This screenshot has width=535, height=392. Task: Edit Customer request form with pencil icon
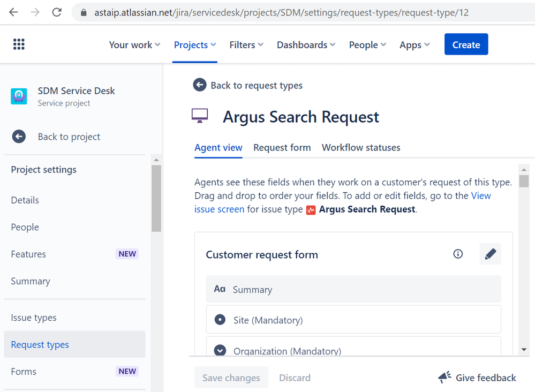[491, 254]
